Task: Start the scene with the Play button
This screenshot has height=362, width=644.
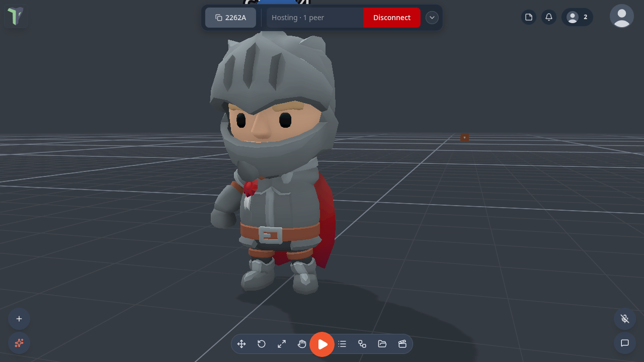Action: pyautogui.click(x=322, y=344)
